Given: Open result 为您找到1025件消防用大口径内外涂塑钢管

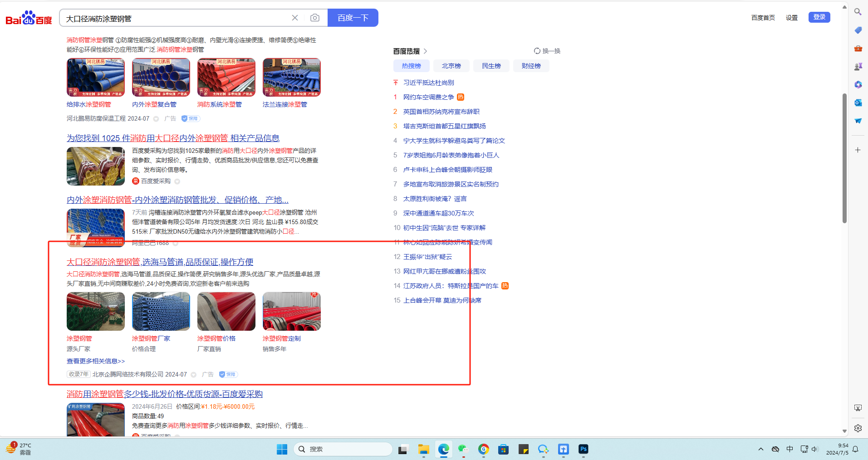Looking at the screenshot, I should 173,138.
